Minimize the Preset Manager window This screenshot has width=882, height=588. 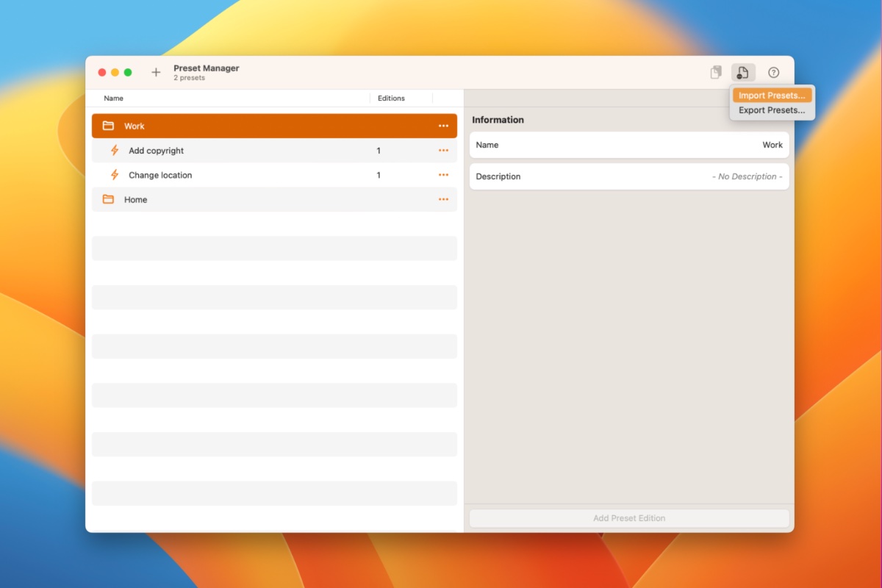(115, 73)
